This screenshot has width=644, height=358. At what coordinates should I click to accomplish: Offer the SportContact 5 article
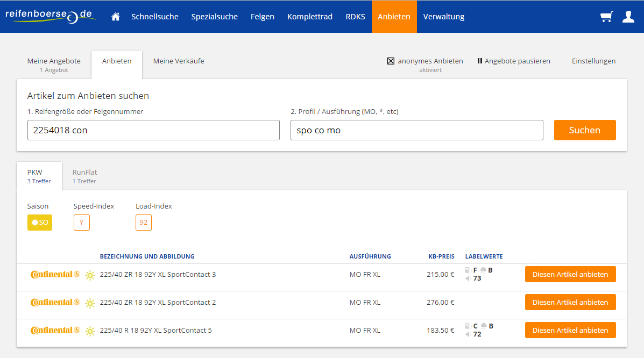[x=570, y=330]
